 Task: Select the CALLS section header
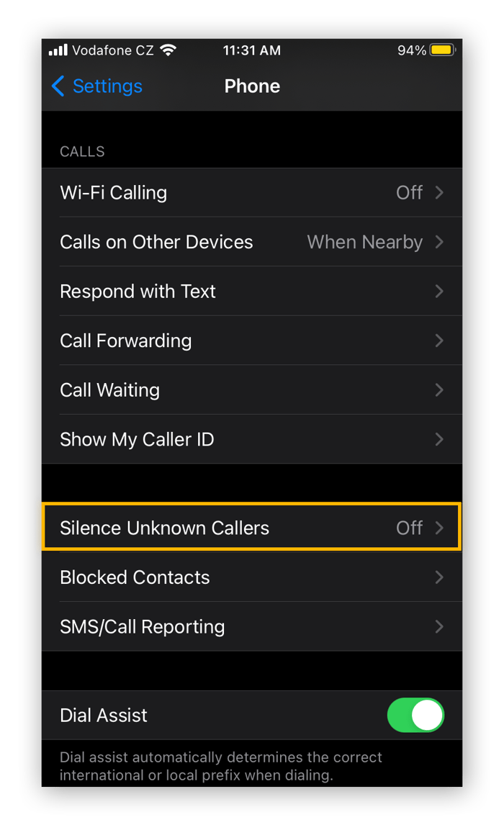coord(81,151)
